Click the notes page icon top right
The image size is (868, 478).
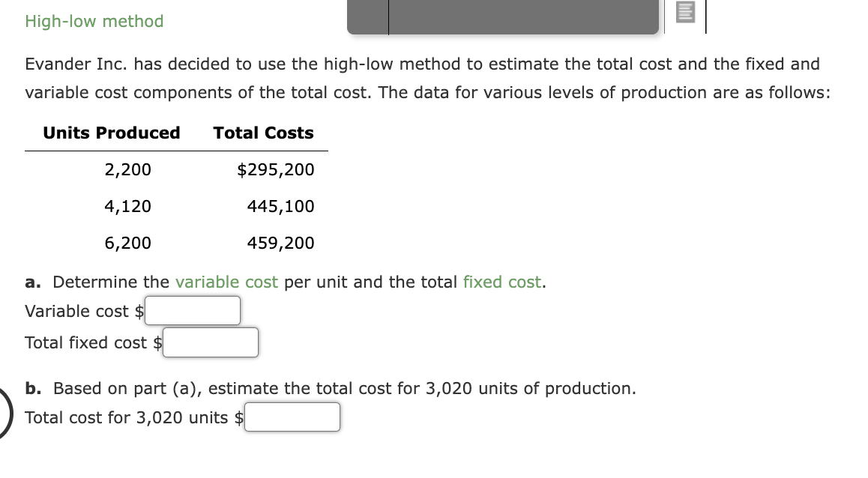point(687,13)
